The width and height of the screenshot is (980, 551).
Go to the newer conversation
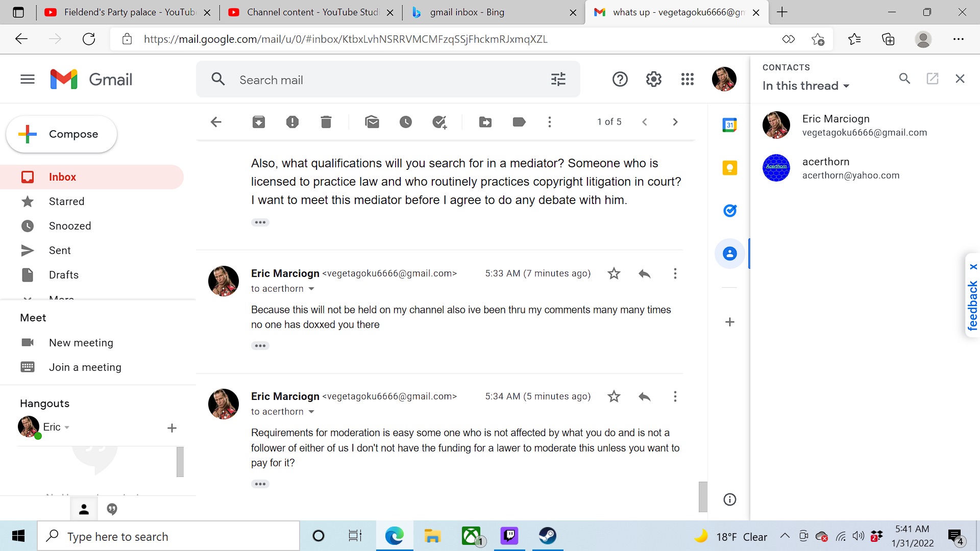(x=645, y=122)
